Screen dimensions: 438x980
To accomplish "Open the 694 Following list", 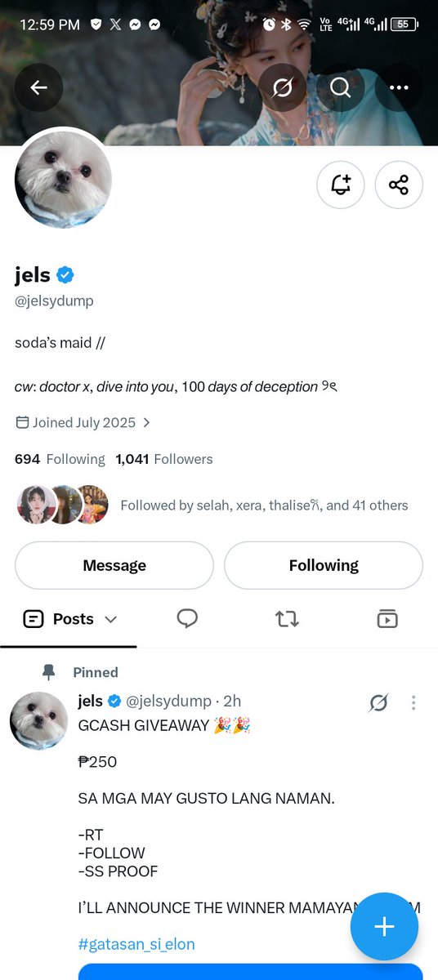I will tap(60, 459).
